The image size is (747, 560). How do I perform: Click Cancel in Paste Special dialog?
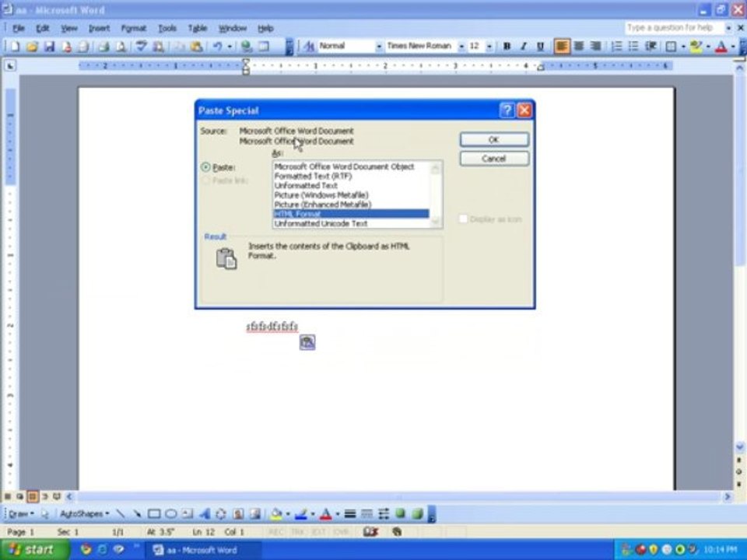click(x=494, y=159)
